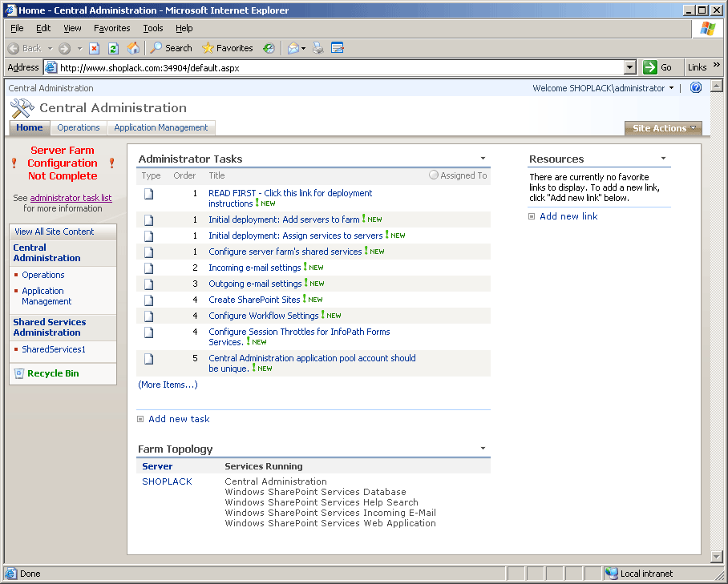Open the Administrator Tasks web part menu

point(483,159)
